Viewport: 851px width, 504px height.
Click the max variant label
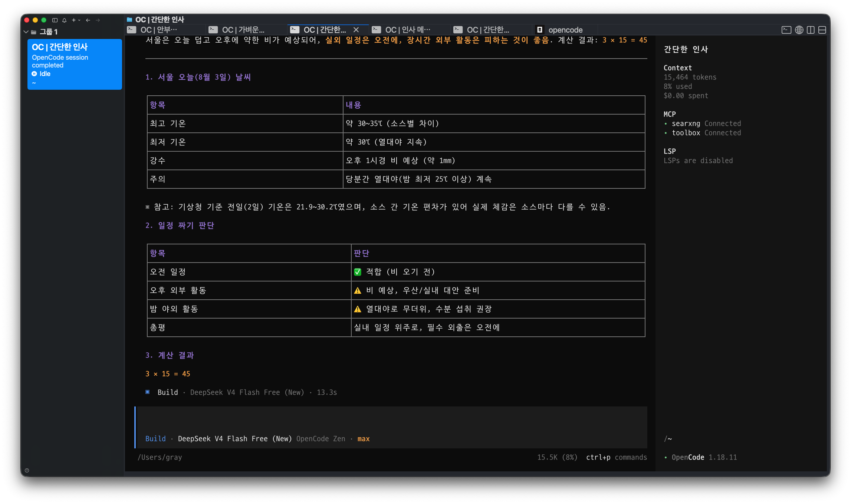[x=364, y=439]
